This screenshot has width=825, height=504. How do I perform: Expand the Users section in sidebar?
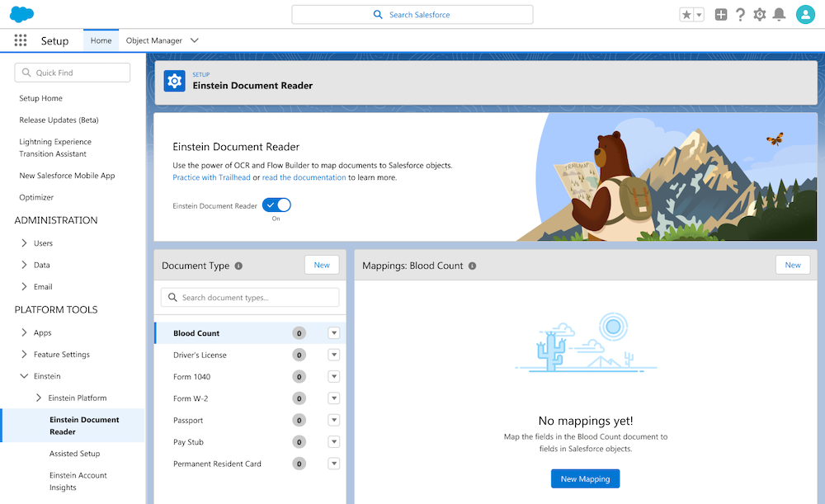point(23,243)
